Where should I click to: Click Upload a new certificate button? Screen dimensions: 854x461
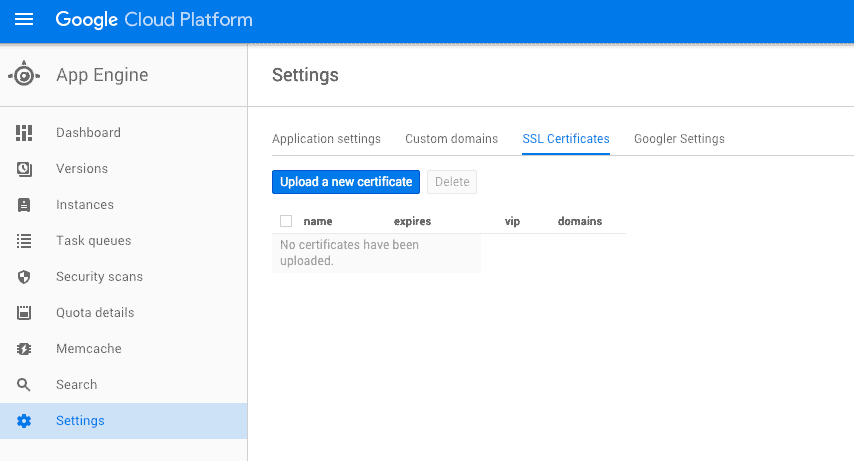(x=346, y=181)
